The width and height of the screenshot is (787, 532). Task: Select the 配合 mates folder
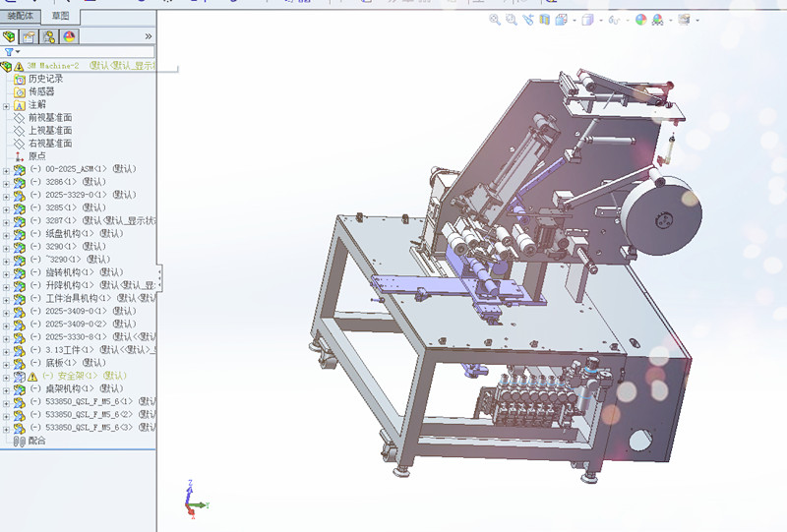coord(36,442)
